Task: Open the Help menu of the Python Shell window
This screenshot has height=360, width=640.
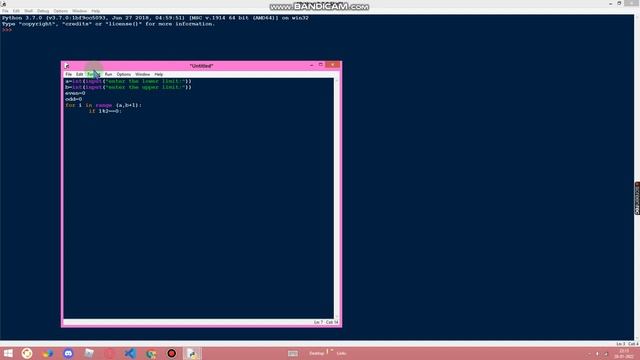Action: tap(96, 11)
